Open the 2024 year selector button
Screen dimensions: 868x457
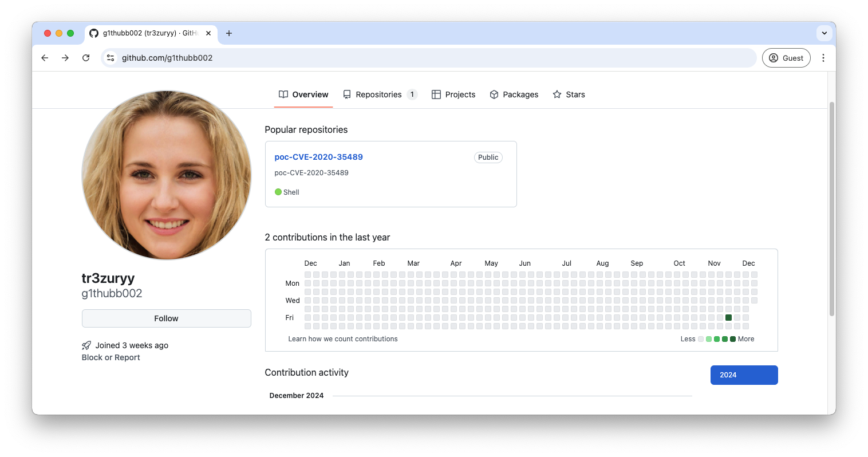[x=744, y=375]
